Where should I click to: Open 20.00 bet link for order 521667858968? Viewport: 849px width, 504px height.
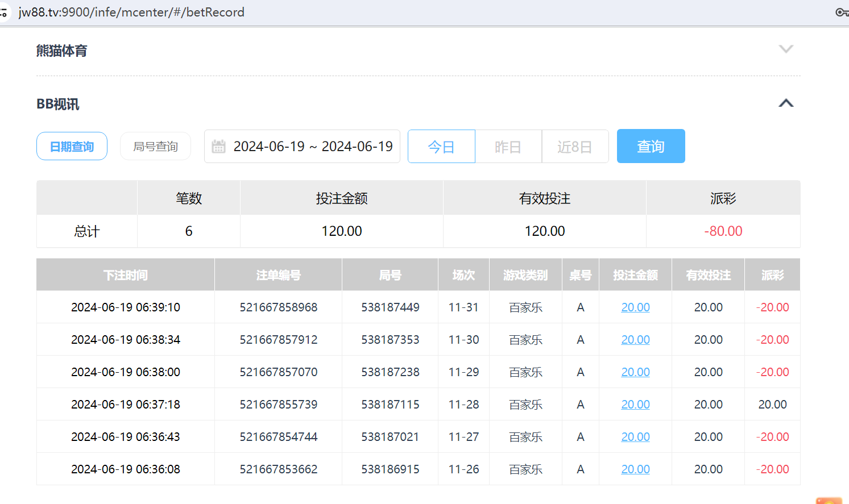[x=635, y=307]
